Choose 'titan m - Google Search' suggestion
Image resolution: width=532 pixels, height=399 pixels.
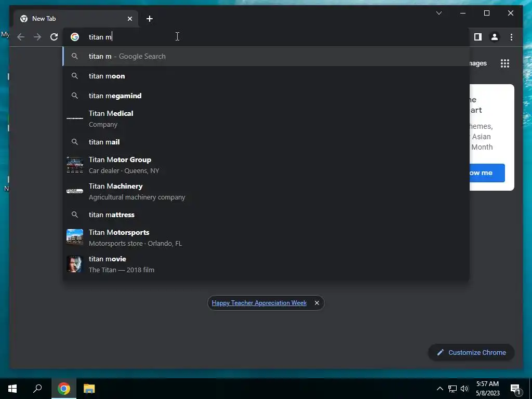pyautogui.click(x=266, y=56)
